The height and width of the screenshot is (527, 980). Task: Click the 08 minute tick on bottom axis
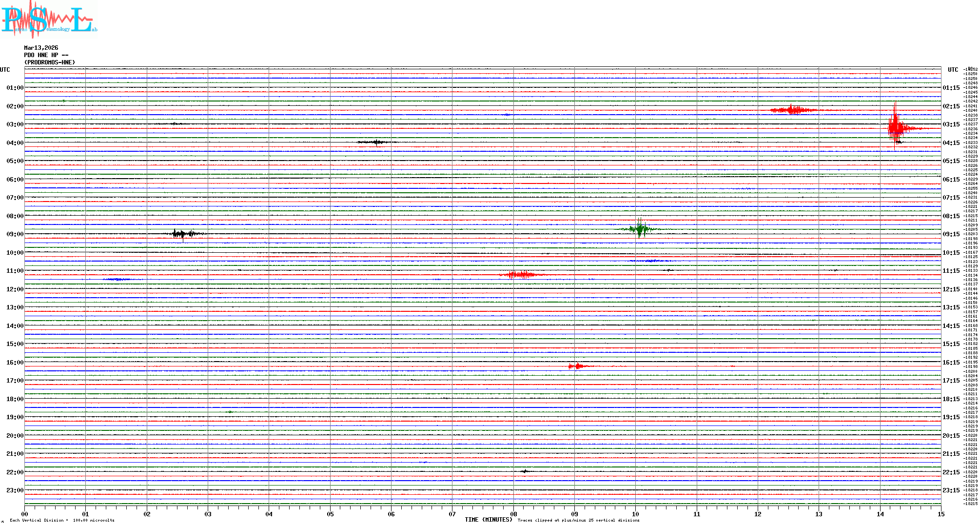[513, 514]
